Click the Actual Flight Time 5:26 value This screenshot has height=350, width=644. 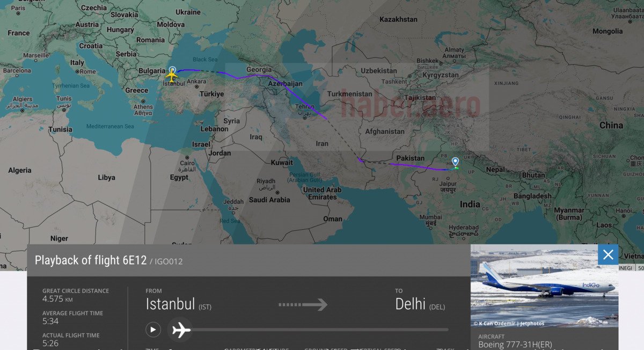[50, 343]
